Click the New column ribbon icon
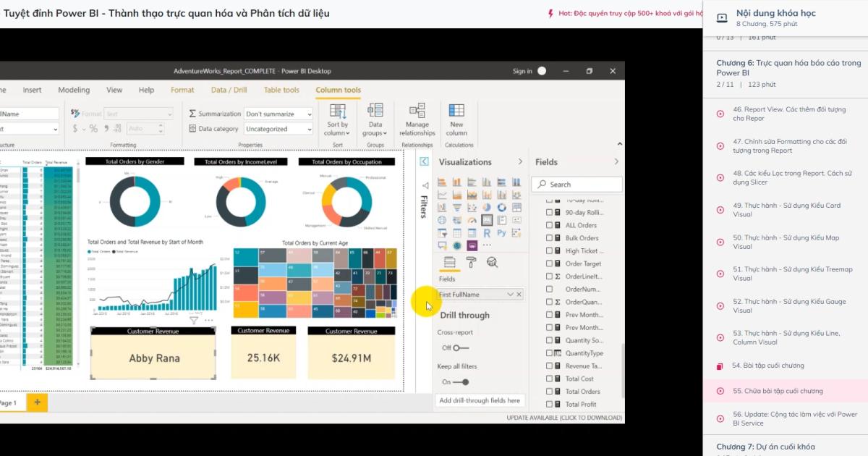Screen dimensions: 868x456 pos(456,110)
